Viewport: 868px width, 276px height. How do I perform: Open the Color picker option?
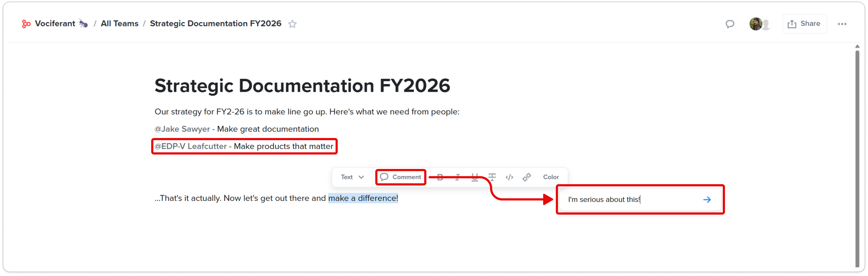[x=551, y=177]
